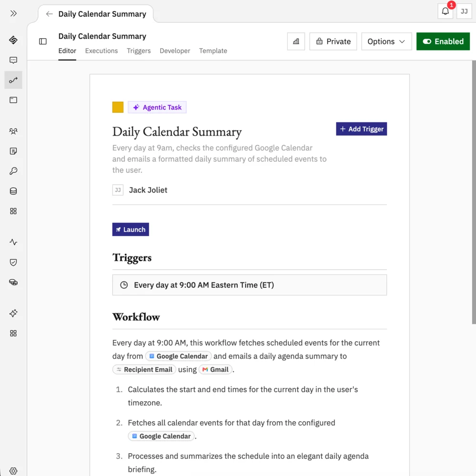This screenshot has height=476, width=476.
Task: Click the Add Trigger button
Action: [361, 129]
